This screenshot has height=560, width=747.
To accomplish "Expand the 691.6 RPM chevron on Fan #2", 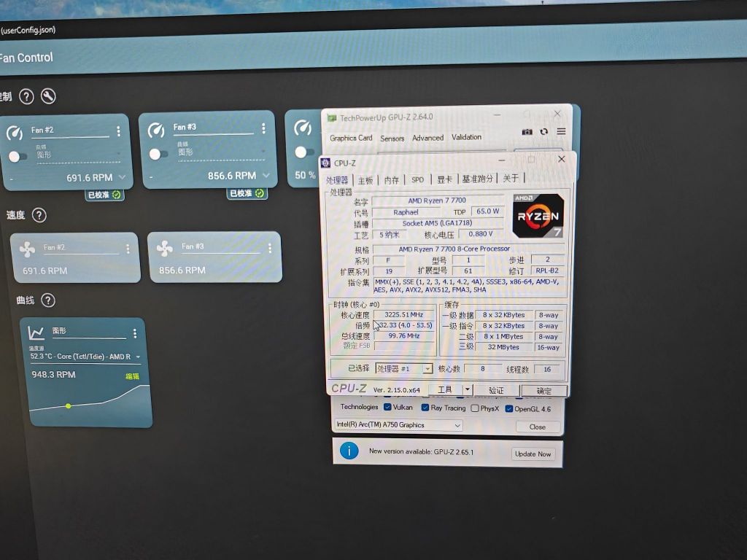I will point(122,176).
